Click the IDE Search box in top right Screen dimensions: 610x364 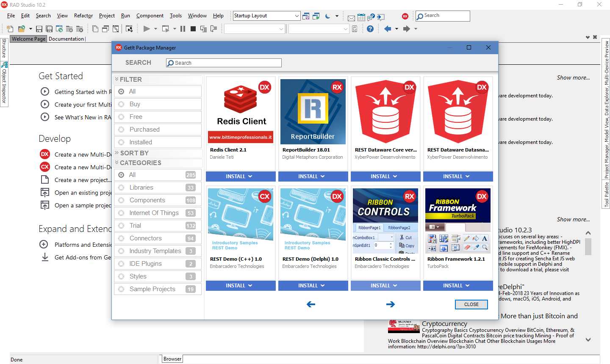tap(443, 16)
